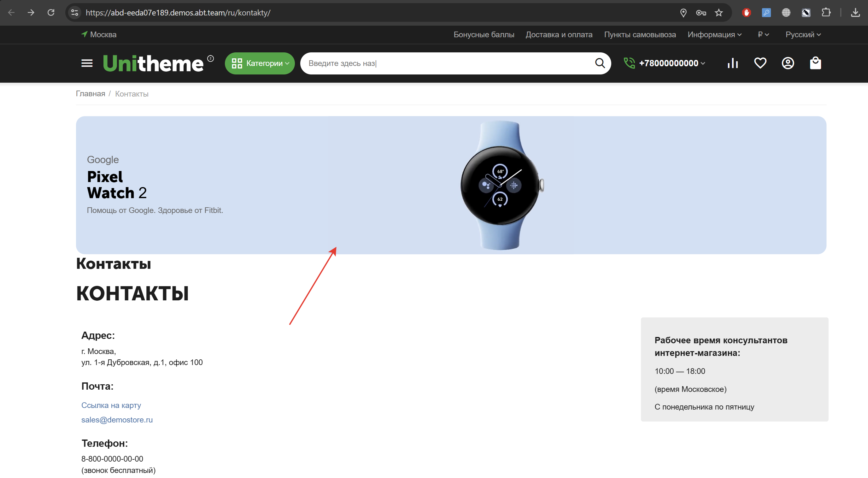Open the extensions puzzle icon
868x478 pixels.
826,13
